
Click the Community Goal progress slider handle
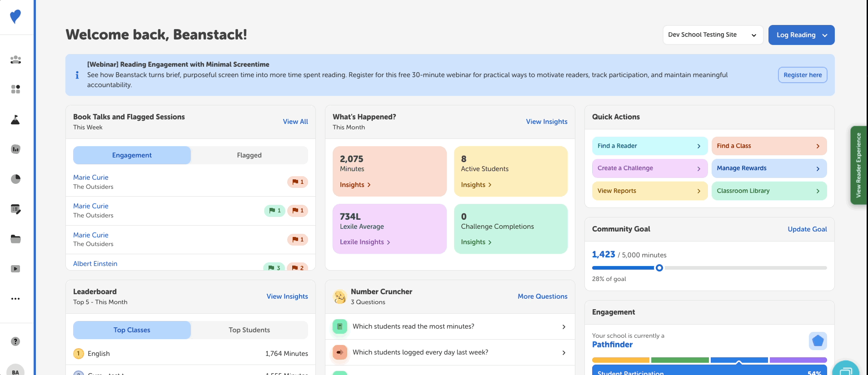(x=659, y=268)
